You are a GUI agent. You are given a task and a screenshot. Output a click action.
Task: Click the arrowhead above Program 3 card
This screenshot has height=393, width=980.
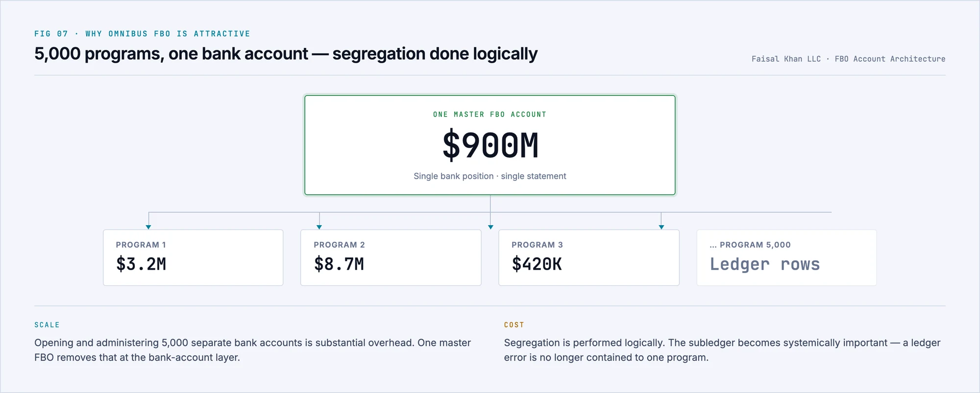661,227
